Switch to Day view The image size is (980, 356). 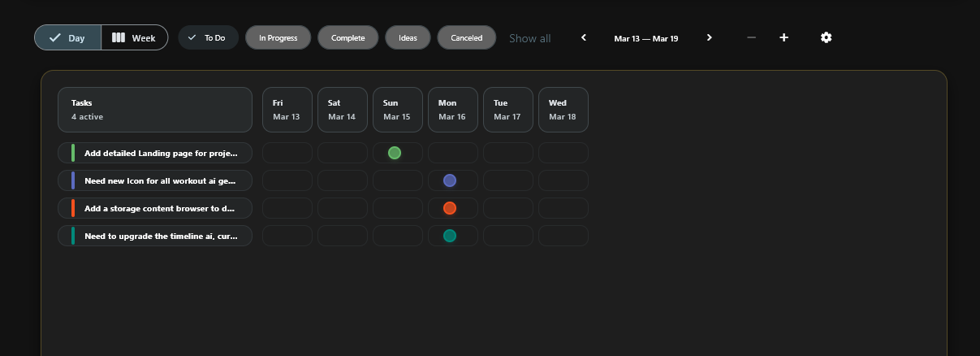68,37
